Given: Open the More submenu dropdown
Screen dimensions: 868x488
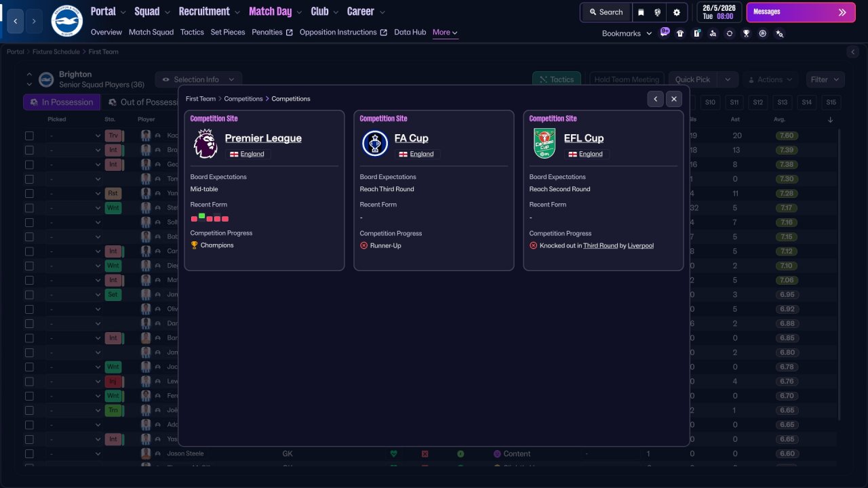Looking at the screenshot, I should tap(445, 32).
